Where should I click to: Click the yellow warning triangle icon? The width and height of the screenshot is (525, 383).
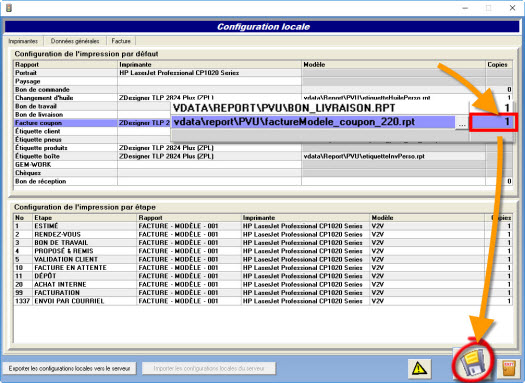coord(420,368)
